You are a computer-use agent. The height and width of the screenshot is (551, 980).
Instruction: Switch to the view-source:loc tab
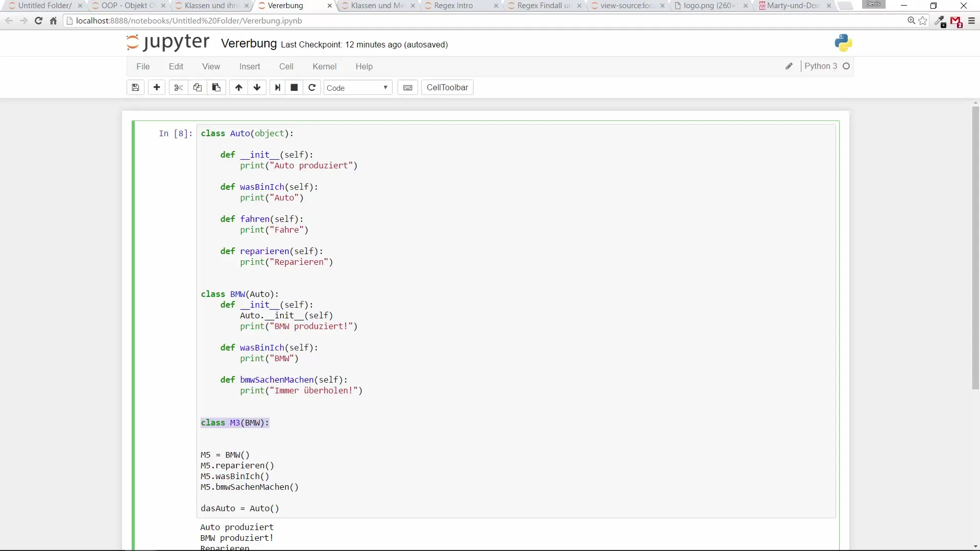pyautogui.click(x=626, y=6)
